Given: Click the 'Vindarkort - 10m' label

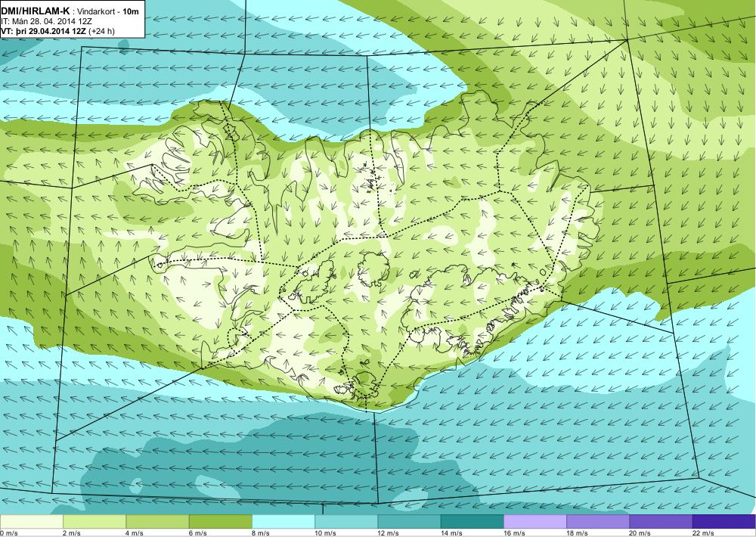Looking at the screenshot, I should pos(108,11).
